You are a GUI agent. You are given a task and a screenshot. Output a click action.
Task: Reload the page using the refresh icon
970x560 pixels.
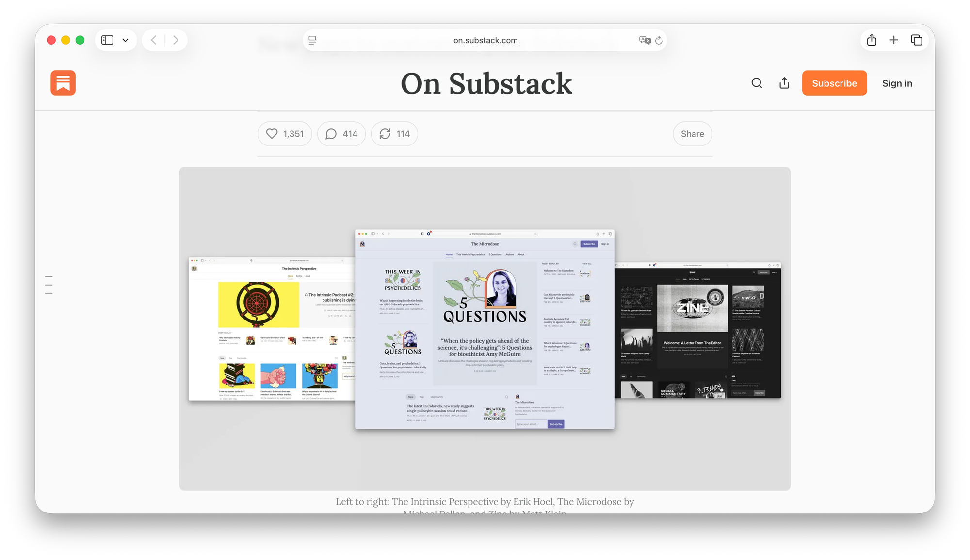658,40
